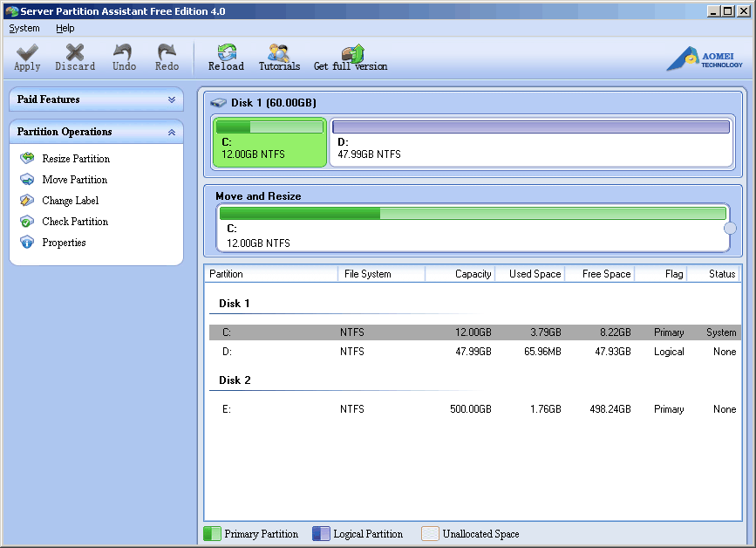756x548 pixels.
Task: Click Get full version icon
Action: click(x=352, y=52)
